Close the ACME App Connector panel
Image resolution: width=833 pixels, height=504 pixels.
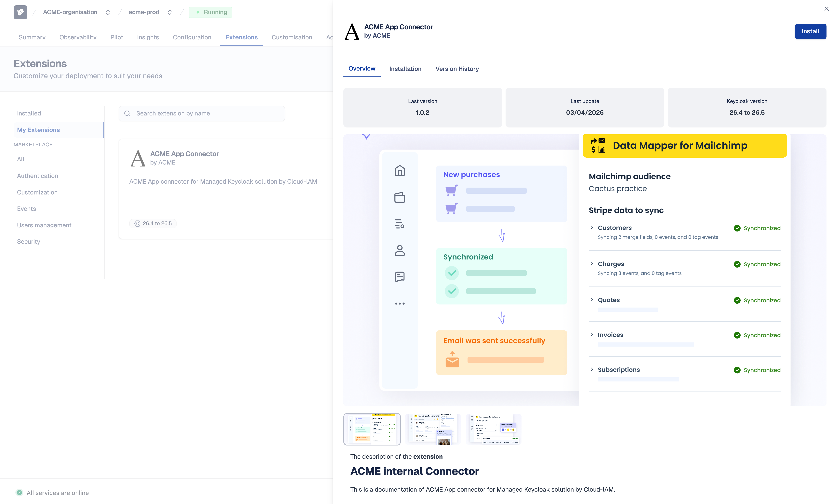pyautogui.click(x=826, y=9)
